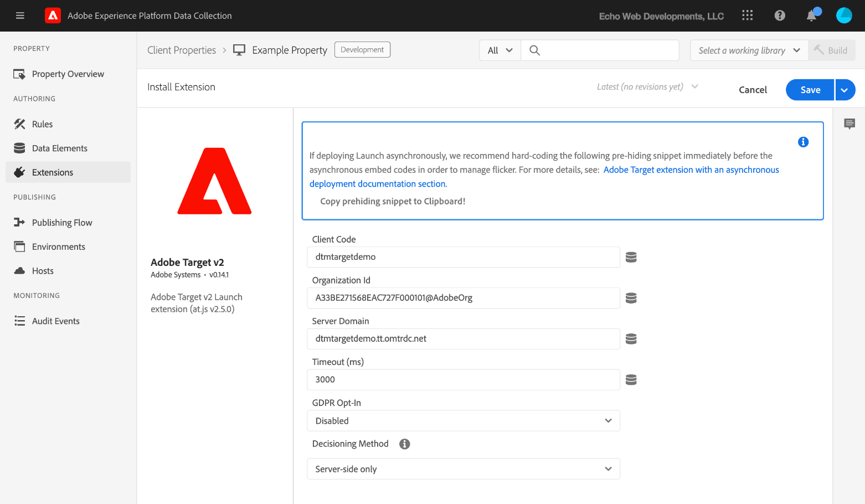Expand the Save options arrow
The height and width of the screenshot is (504, 865).
point(845,90)
